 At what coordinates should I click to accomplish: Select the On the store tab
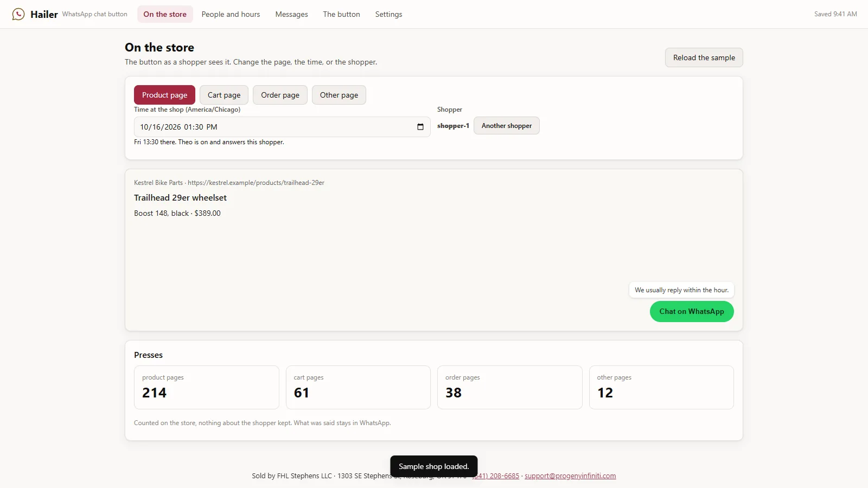pyautogui.click(x=165, y=14)
